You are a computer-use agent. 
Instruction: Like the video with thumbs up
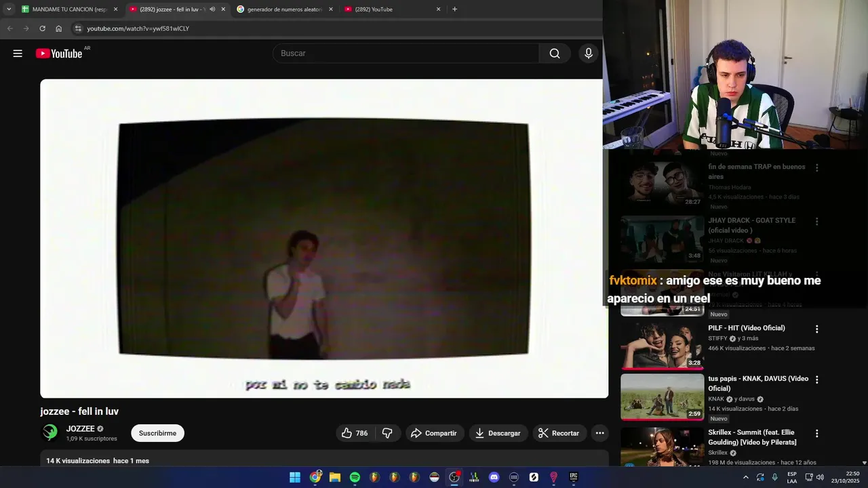pyautogui.click(x=355, y=433)
